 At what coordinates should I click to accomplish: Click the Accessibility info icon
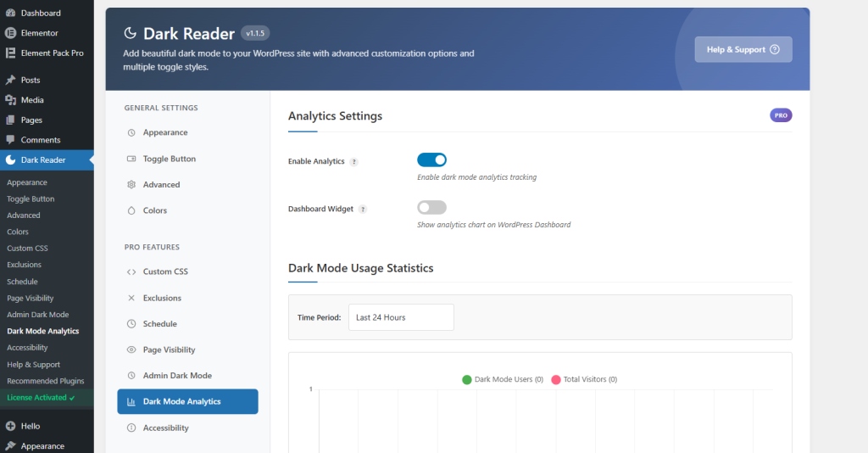(x=131, y=428)
